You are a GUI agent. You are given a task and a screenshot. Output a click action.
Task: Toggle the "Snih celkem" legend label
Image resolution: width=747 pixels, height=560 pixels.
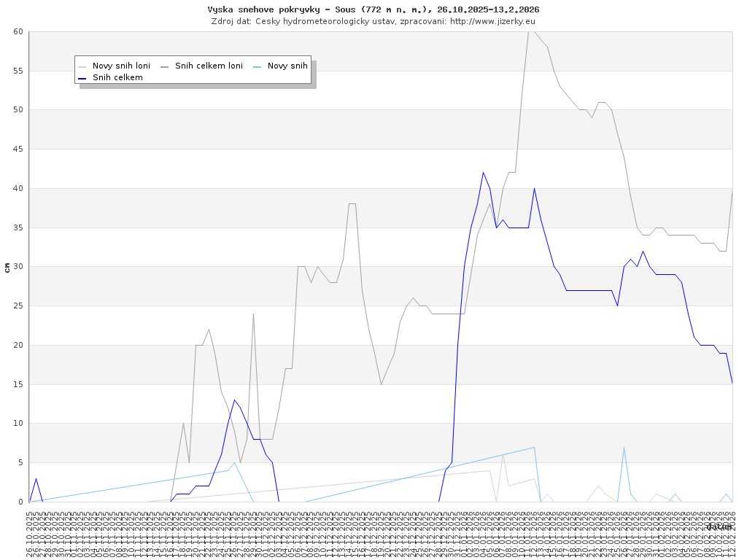point(117,77)
